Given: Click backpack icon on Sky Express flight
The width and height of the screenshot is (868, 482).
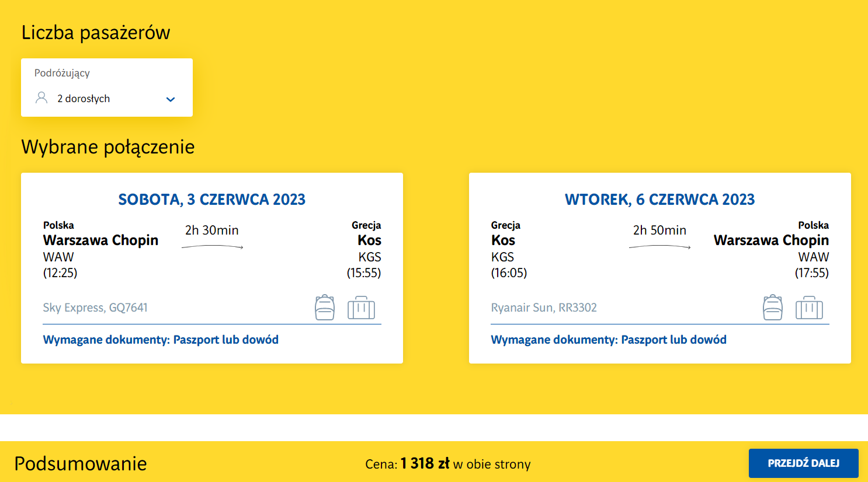Looking at the screenshot, I should [325, 308].
